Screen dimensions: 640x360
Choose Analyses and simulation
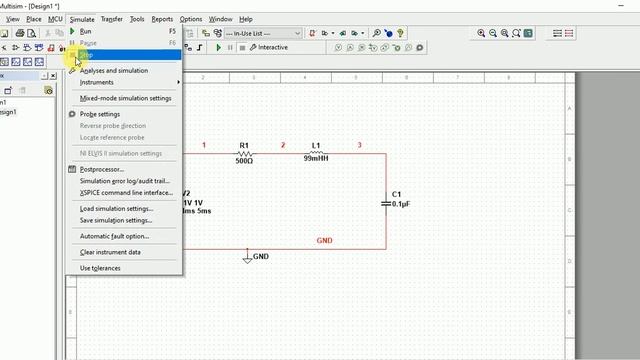point(124,71)
